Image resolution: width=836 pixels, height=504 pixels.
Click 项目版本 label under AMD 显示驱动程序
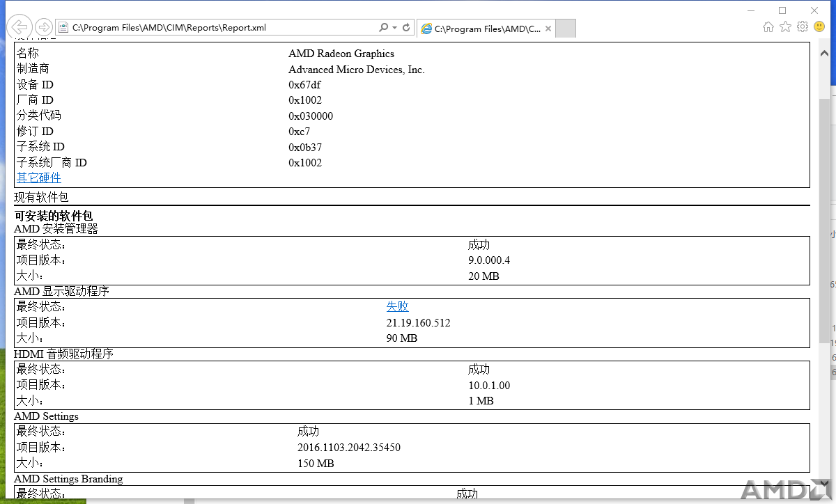(42, 322)
